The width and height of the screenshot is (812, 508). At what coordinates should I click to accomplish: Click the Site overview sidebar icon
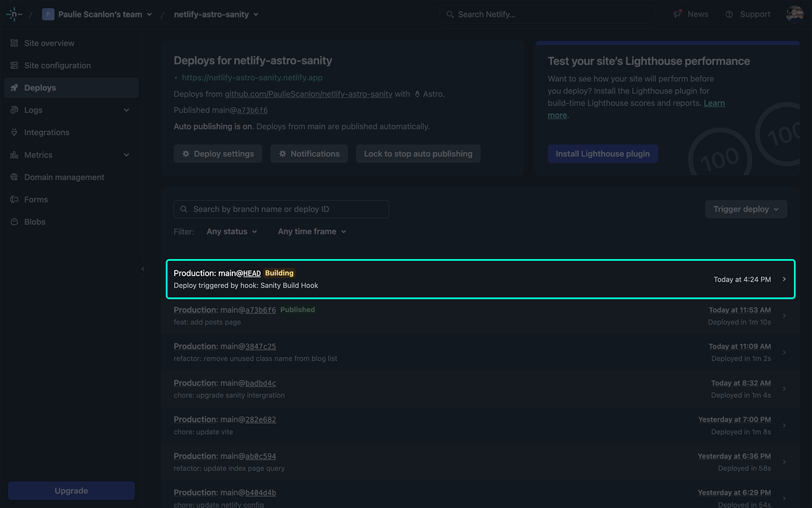(14, 43)
